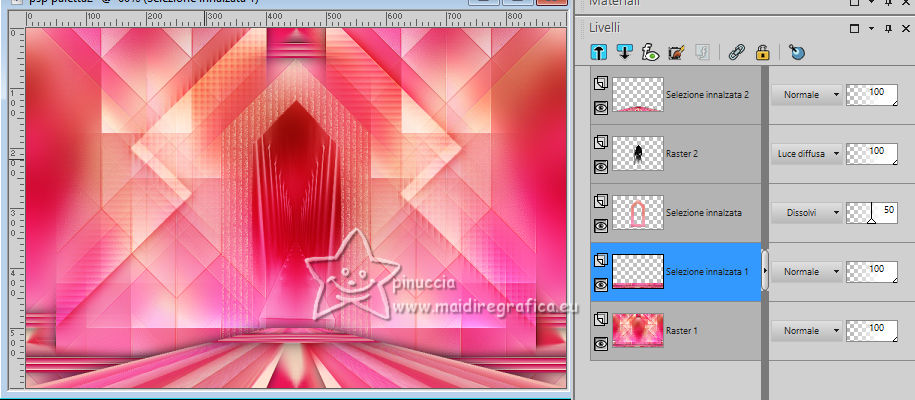Toggle layer effects visibility icon
This screenshot has width=915, height=400.
click(650, 53)
